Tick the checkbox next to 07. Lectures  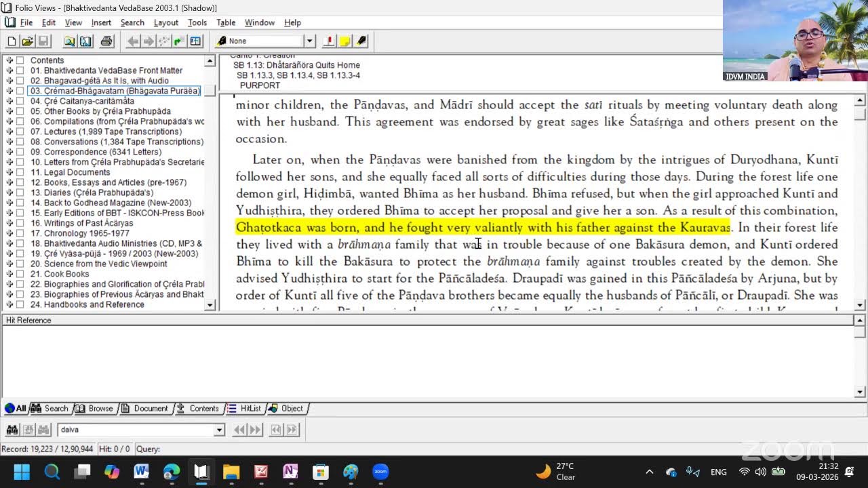[20, 131]
